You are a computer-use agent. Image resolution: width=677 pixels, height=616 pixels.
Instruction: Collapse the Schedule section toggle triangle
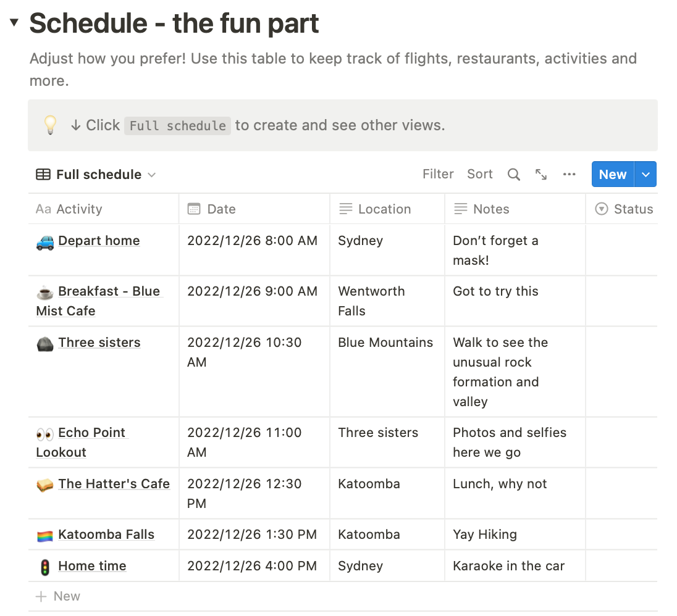pos(14,23)
